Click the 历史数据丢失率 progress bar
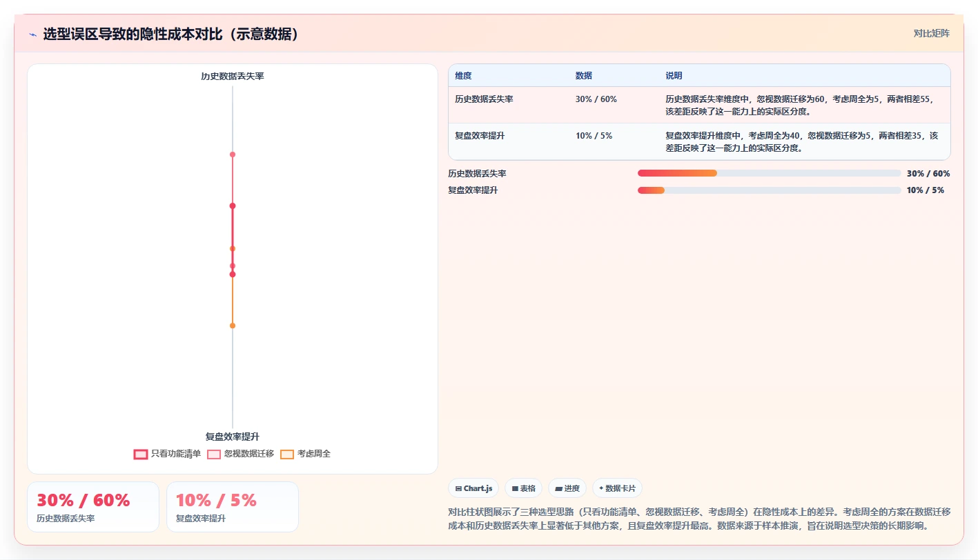This screenshot has height=560, width=978. pyautogui.click(x=770, y=173)
